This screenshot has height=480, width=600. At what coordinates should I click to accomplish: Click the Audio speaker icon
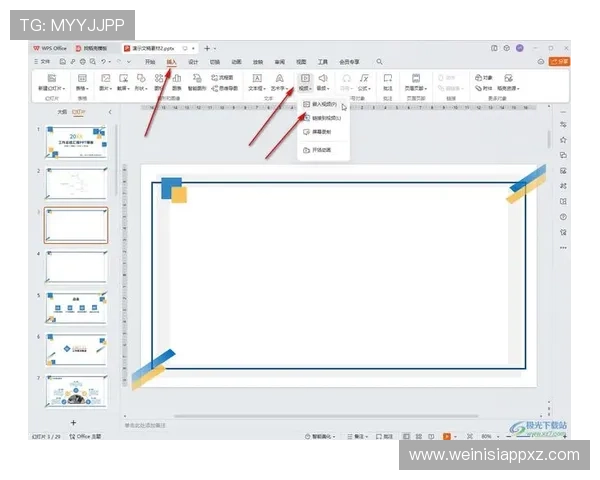322,78
